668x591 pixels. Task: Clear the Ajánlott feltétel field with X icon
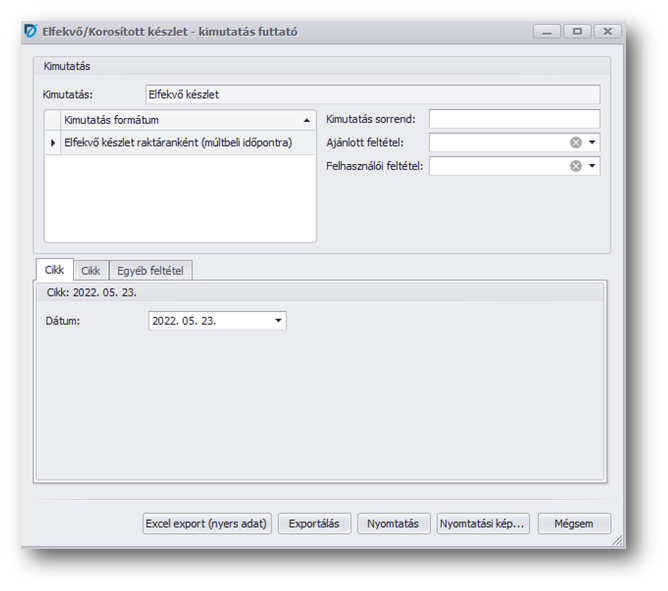pyautogui.click(x=576, y=143)
